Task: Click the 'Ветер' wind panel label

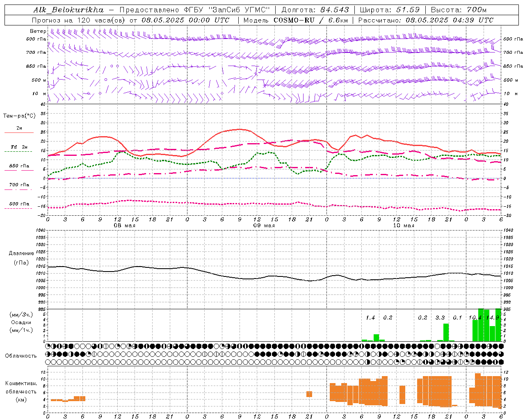Action: click(38, 31)
